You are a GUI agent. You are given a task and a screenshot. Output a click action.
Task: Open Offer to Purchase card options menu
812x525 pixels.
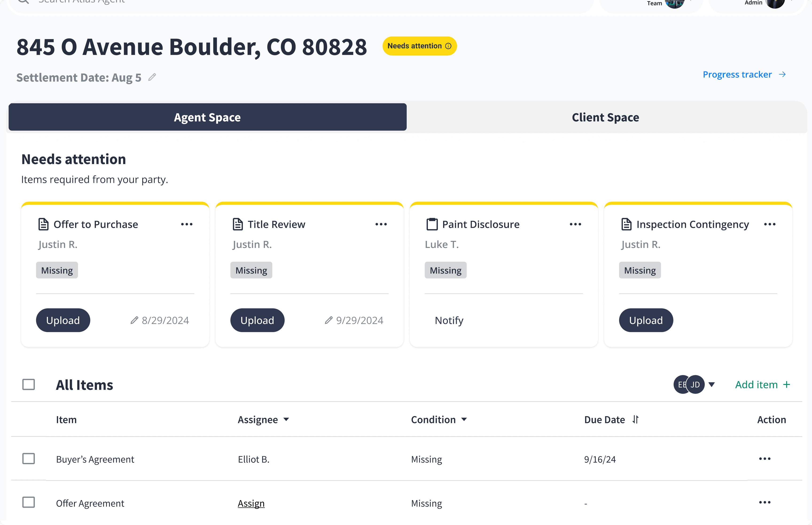(x=187, y=224)
